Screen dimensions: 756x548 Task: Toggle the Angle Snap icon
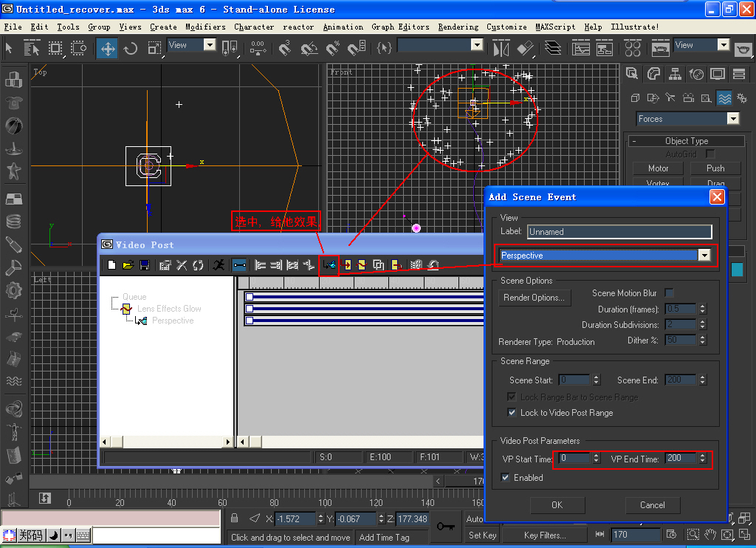pos(309,48)
